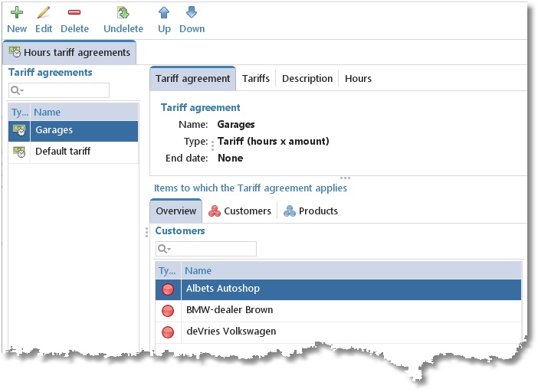Switch to the Tariffs tab

(x=255, y=78)
